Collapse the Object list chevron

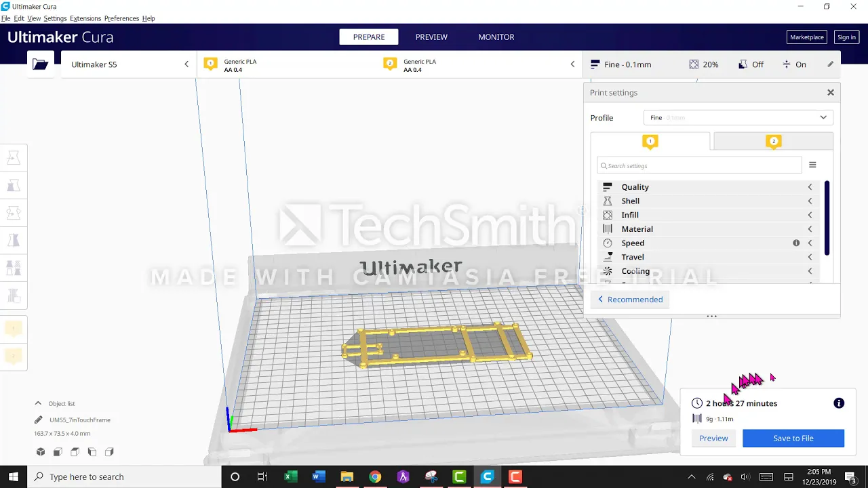coord(38,403)
